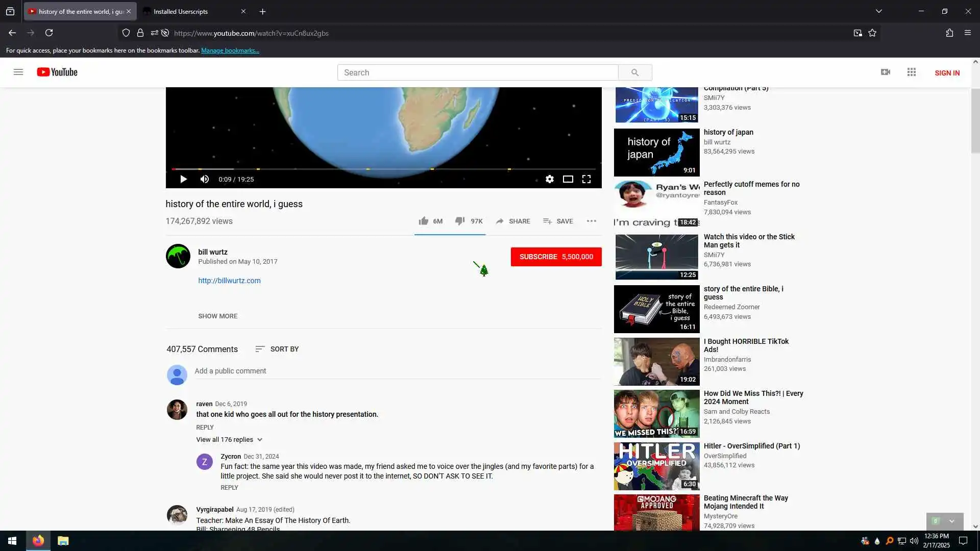980x551 pixels.
Task: Click the thumbs down dislike icon
Action: 459,221
